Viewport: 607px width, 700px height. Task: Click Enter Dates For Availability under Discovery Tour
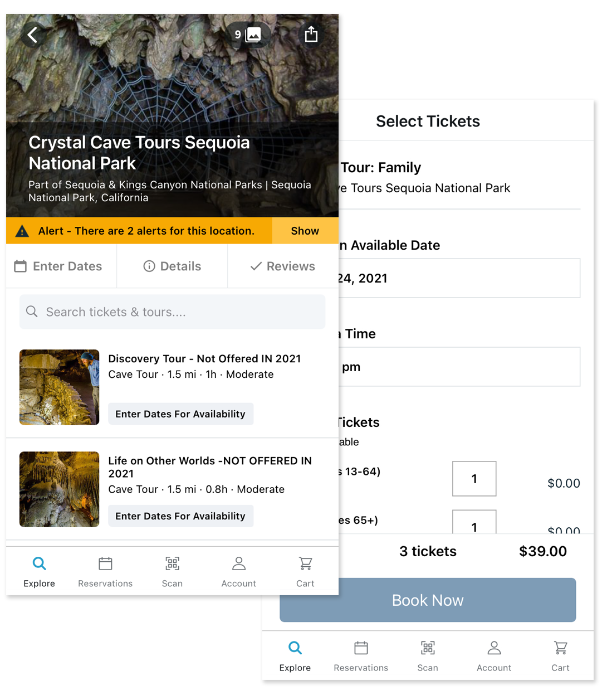180,414
